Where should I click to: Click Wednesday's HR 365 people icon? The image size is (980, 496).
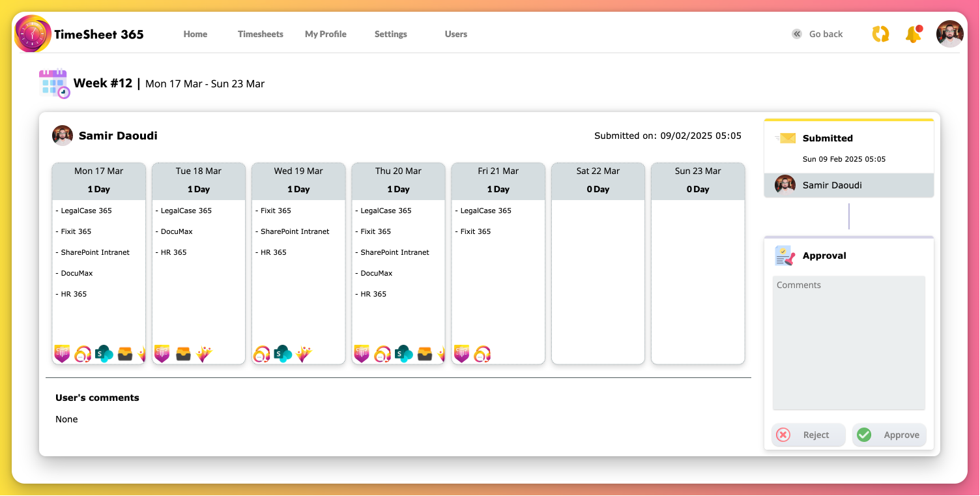coord(304,354)
